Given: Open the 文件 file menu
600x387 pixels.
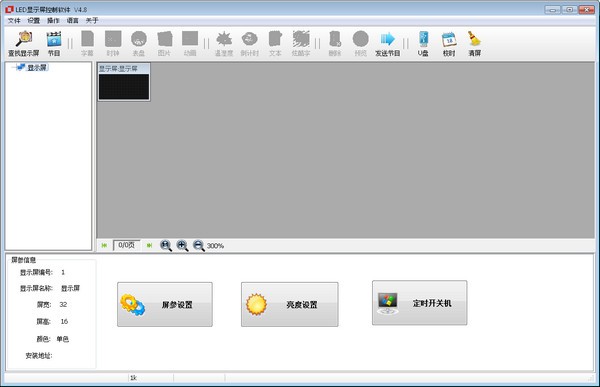Looking at the screenshot, I should point(14,21).
